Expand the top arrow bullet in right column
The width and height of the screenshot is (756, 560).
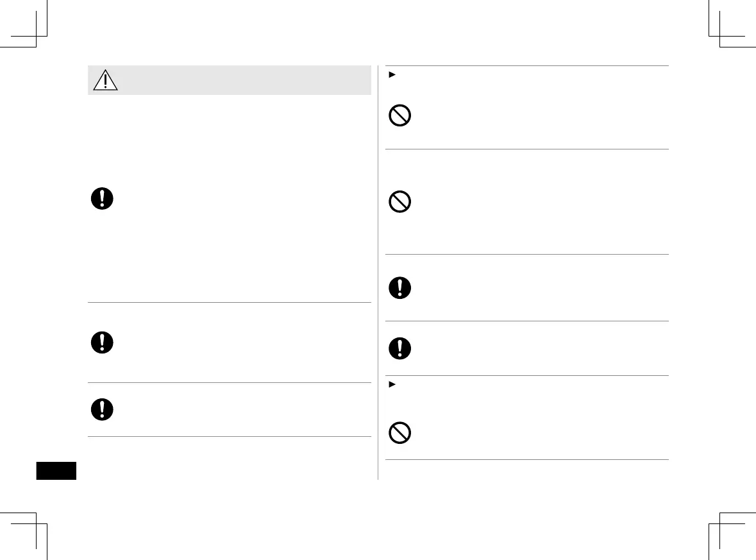pos(391,74)
